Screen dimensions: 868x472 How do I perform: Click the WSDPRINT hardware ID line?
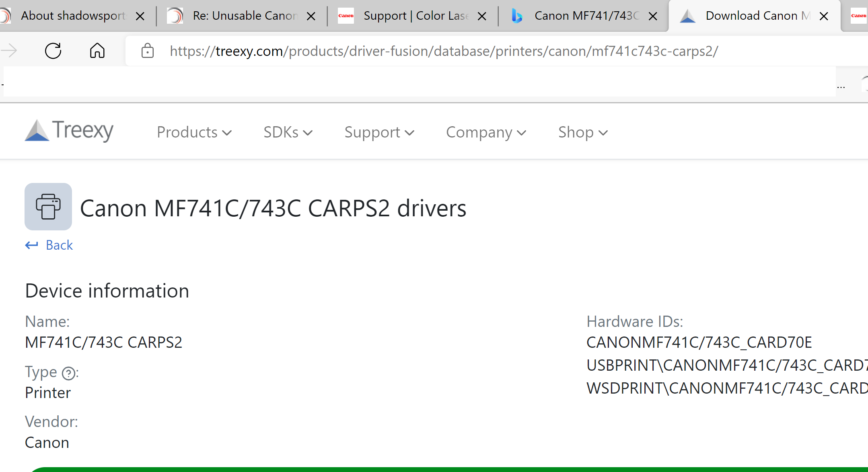coord(727,388)
